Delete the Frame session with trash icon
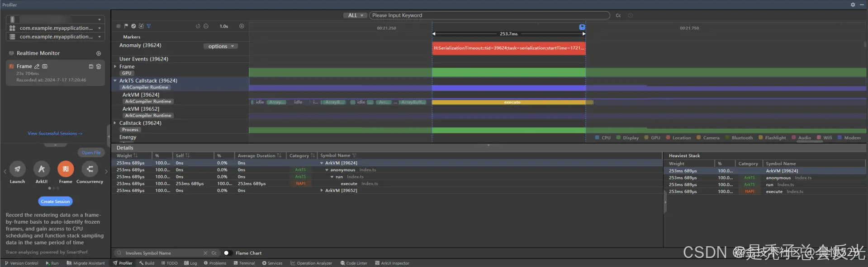The width and height of the screenshot is (868, 267). 99,66
